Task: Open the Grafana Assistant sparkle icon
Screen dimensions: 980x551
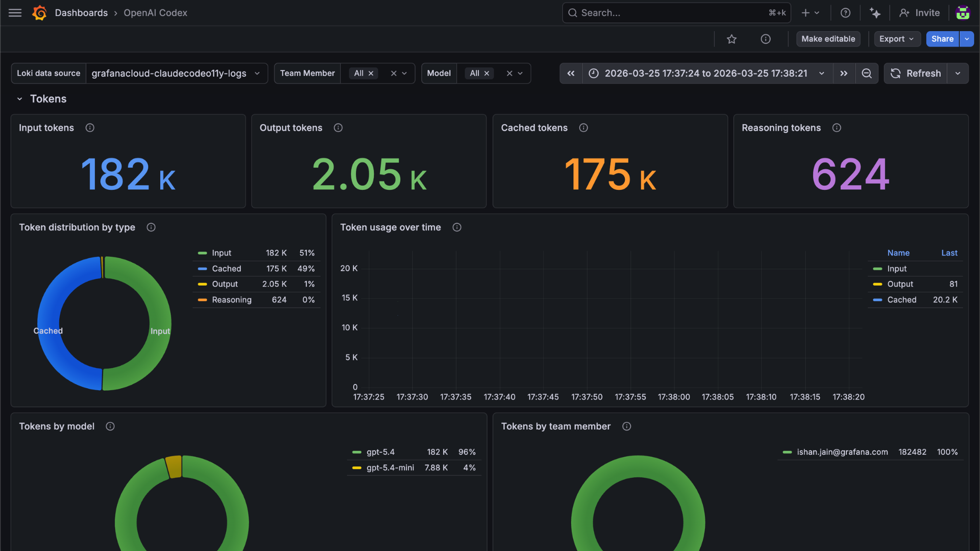Action: [x=875, y=13]
